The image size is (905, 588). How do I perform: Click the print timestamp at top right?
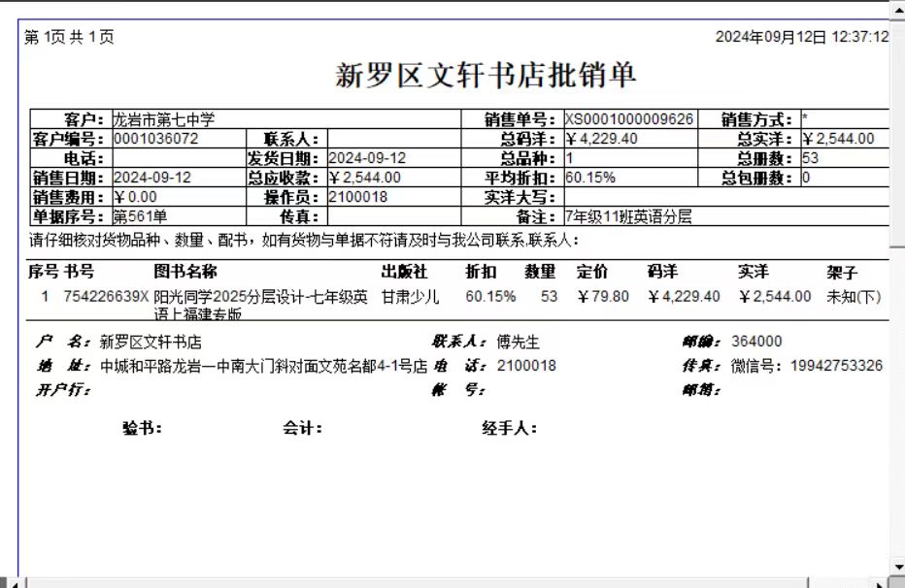coord(802,37)
